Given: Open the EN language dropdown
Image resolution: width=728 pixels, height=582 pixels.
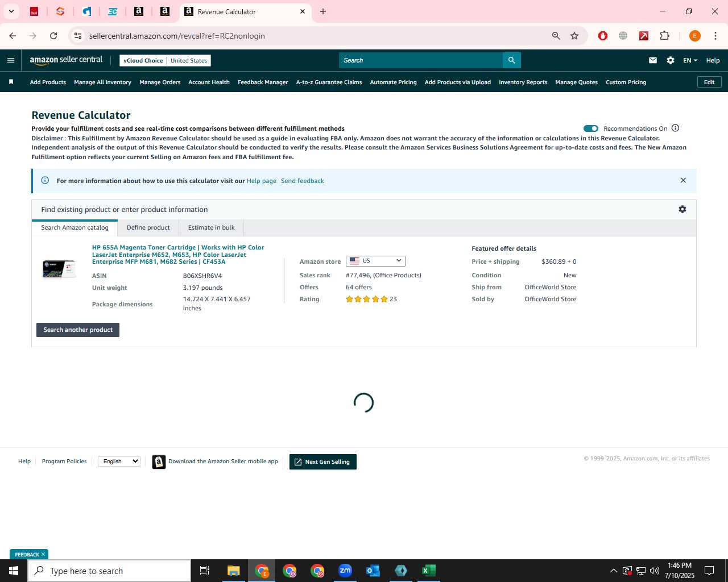Looking at the screenshot, I should (690, 60).
